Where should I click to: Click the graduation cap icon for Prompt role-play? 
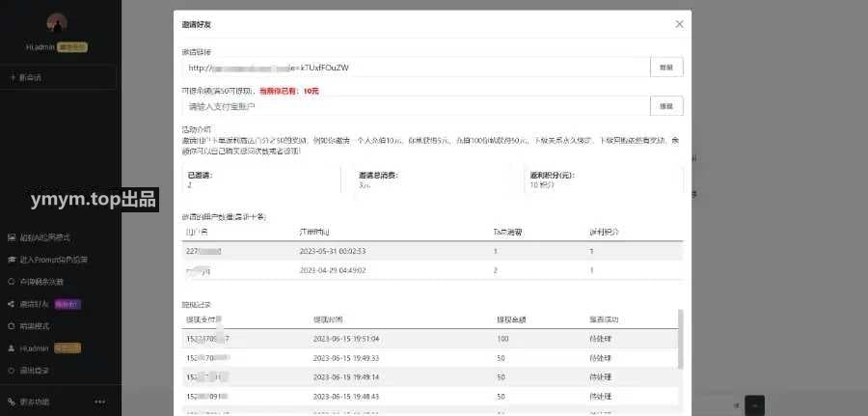12,260
